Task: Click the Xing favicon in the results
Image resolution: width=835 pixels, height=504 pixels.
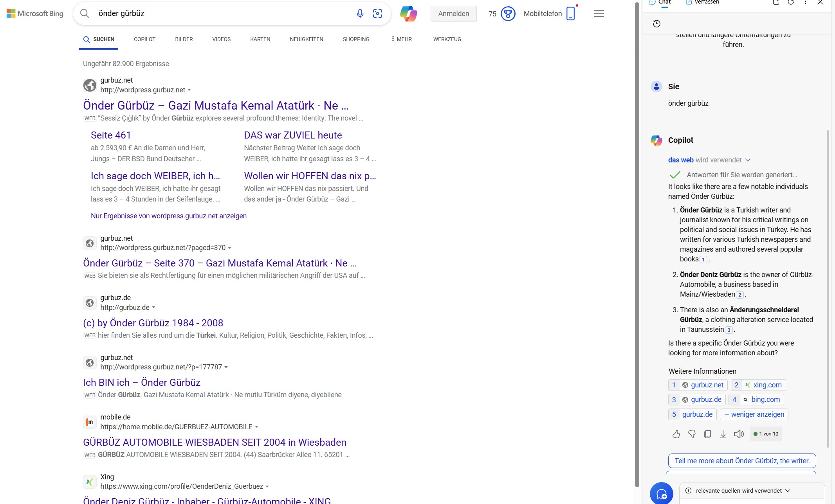Action: click(x=90, y=482)
